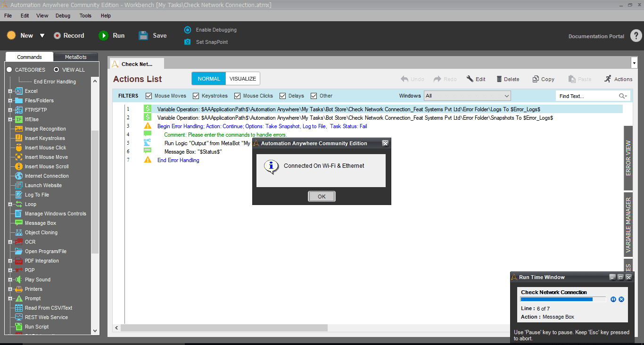This screenshot has width=644, height=345.
Task: Expand the Loop command group
Action: click(10, 204)
